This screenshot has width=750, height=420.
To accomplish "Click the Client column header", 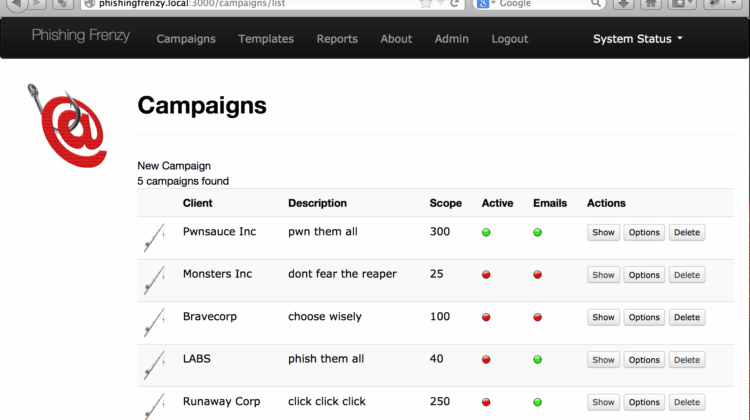I will point(198,203).
